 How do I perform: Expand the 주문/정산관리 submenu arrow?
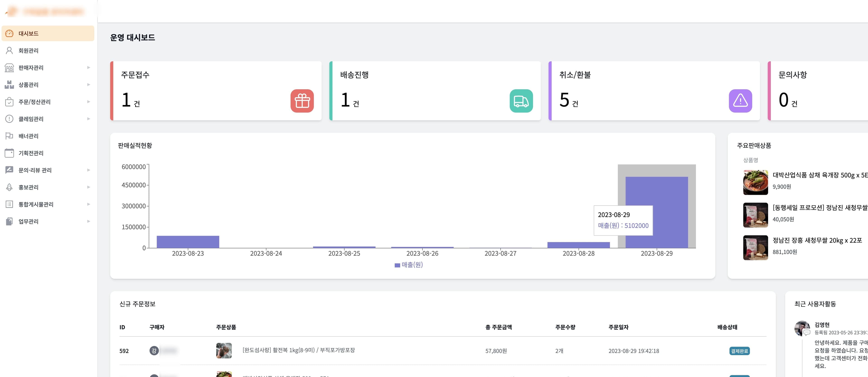point(89,102)
